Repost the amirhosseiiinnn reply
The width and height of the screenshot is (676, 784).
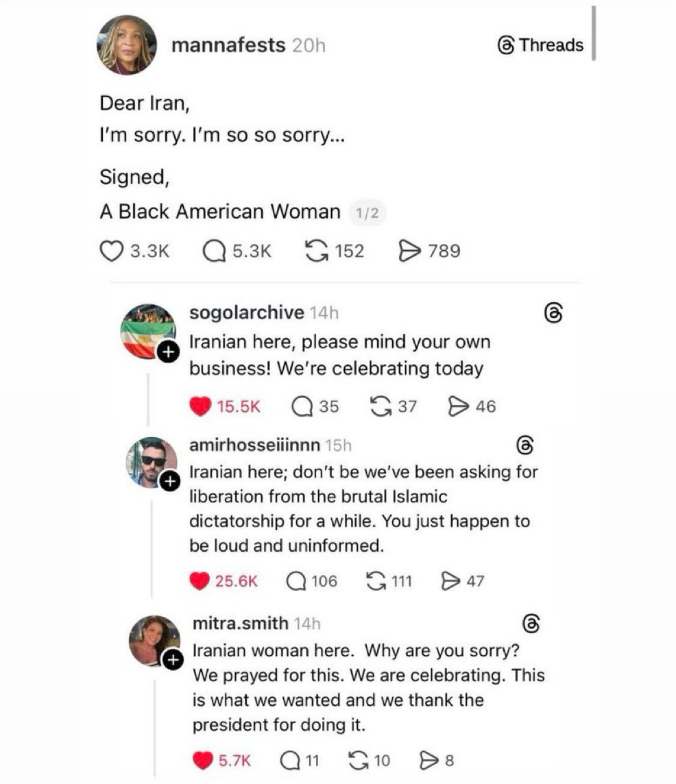[376, 581]
